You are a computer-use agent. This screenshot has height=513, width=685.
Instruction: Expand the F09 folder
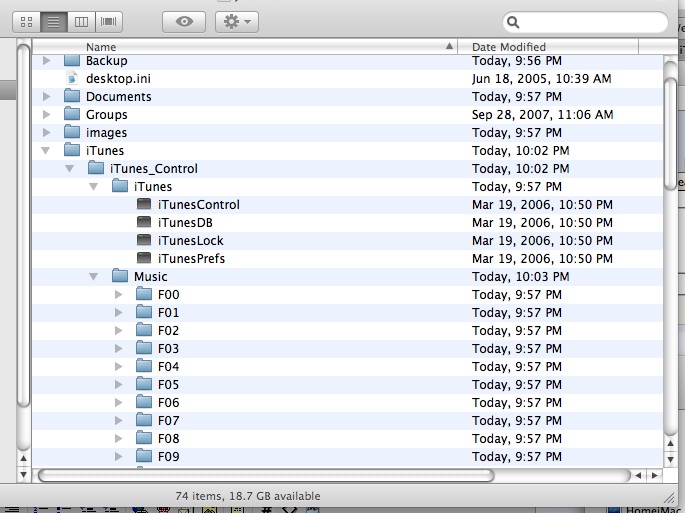click(x=118, y=456)
